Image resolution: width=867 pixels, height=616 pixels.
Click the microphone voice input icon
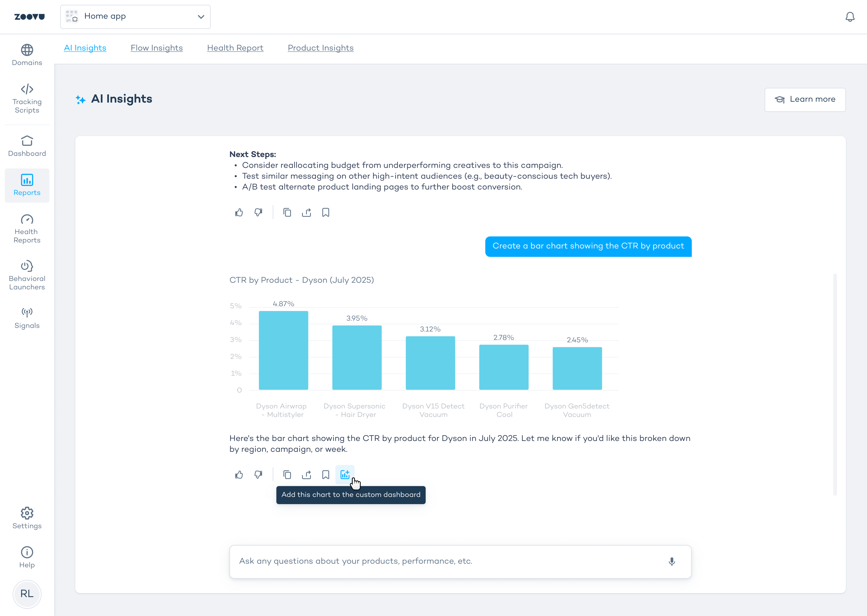671,561
